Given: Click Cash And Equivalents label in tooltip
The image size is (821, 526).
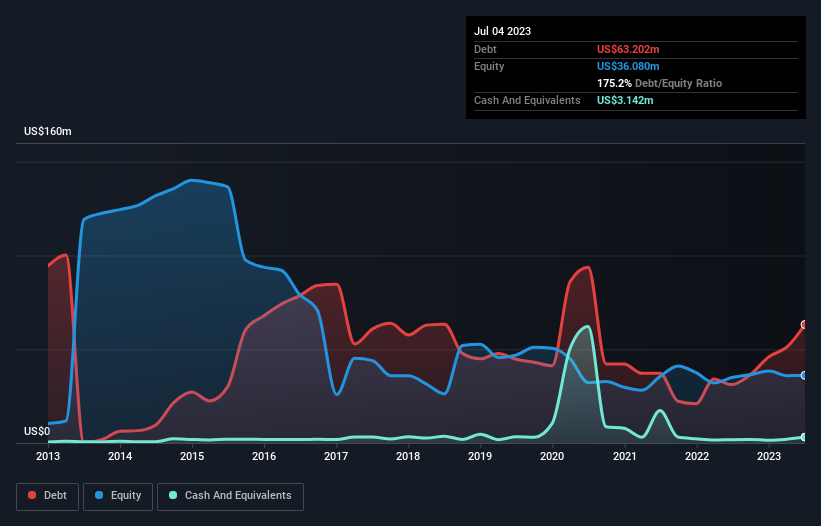Looking at the screenshot, I should pyautogui.click(x=527, y=100).
